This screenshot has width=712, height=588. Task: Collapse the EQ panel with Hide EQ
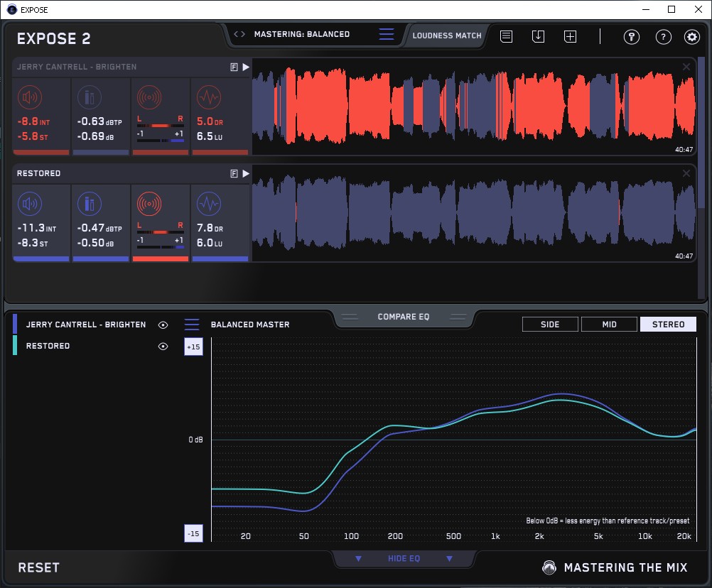click(404, 559)
